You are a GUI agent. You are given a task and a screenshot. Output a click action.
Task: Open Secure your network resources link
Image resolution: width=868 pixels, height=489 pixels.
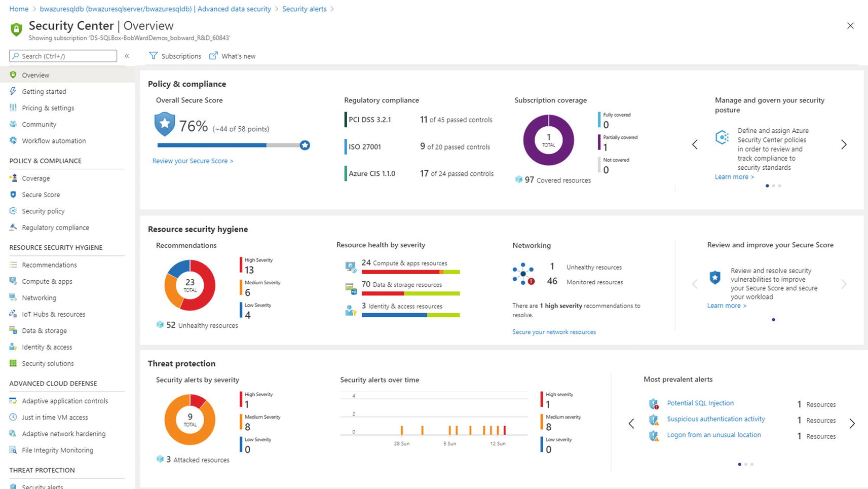point(554,332)
